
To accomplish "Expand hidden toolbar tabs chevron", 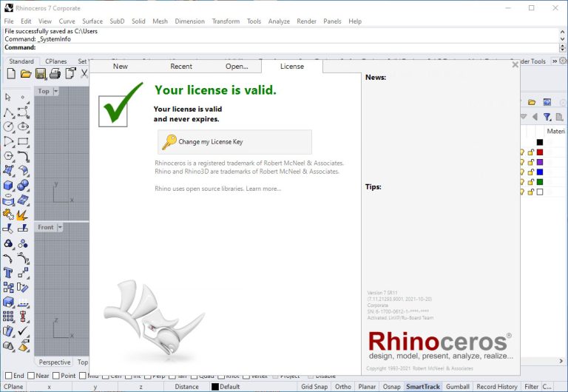I will pyautogui.click(x=555, y=61).
